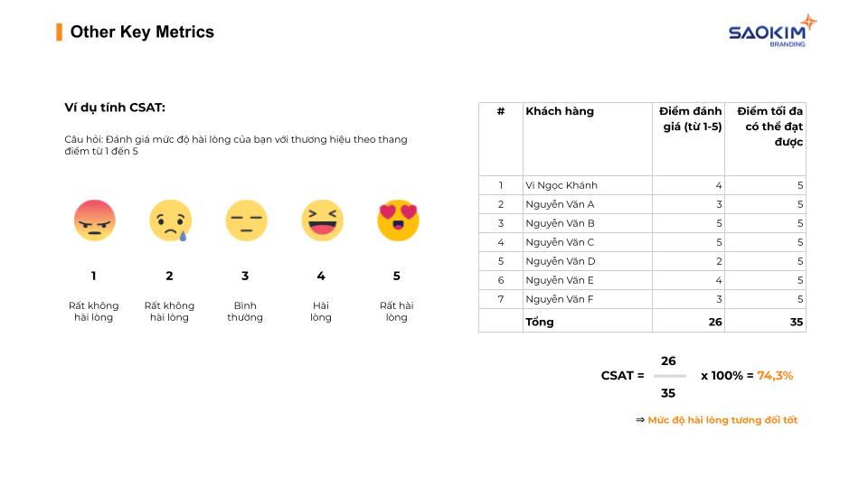Screen dimensions: 868x488
Task: Select the Bình thường label under 3
Action: tap(245, 312)
